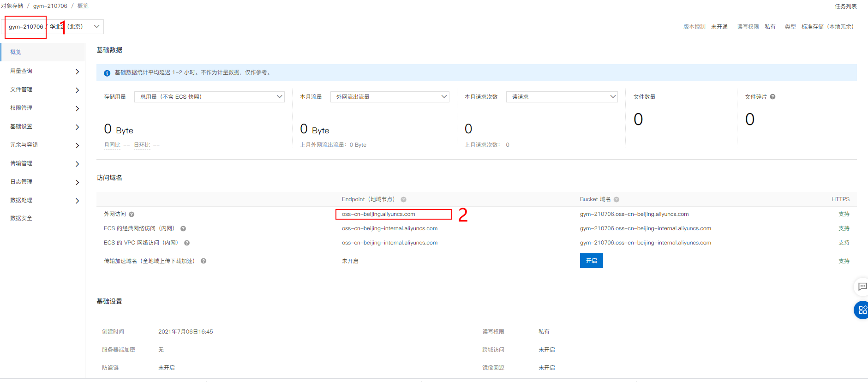The height and width of the screenshot is (382, 868).
Task: Expand the 权限管理 menu
Action: click(x=43, y=108)
